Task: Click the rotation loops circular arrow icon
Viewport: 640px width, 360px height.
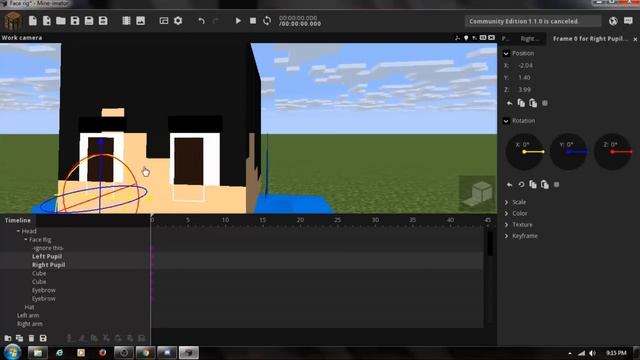Action: click(x=521, y=184)
